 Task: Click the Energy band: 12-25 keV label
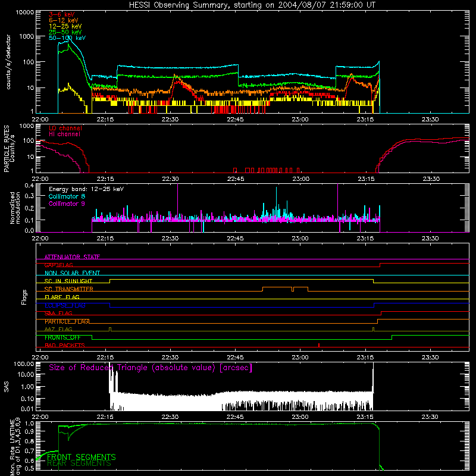pos(86,189)
